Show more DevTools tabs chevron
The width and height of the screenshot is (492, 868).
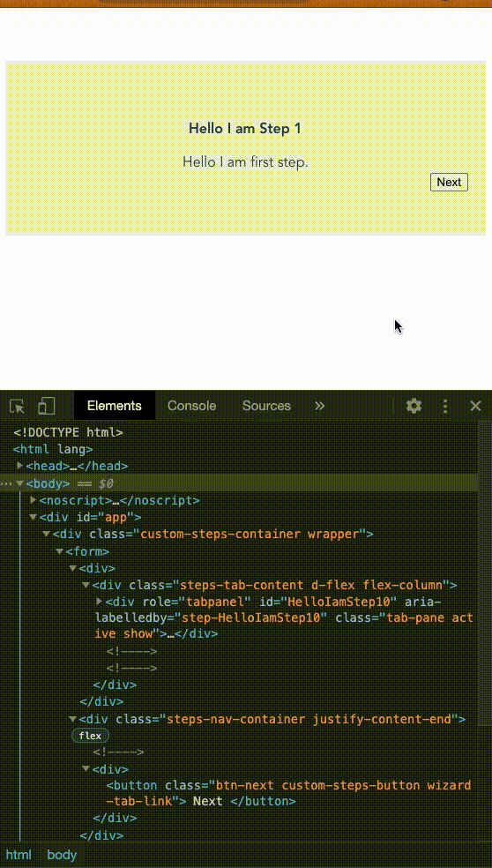pyautogui.click(x=319, y=406)
